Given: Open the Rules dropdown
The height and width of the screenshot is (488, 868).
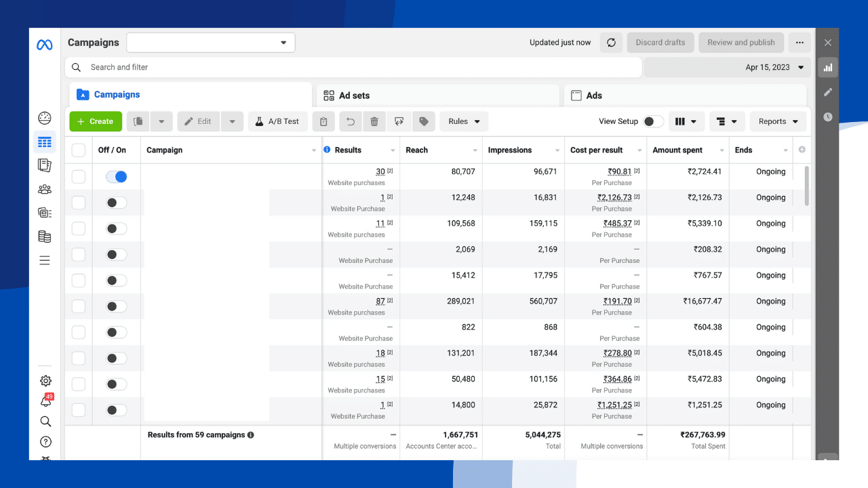Looking at the screenshot, I should coord(464,121).
